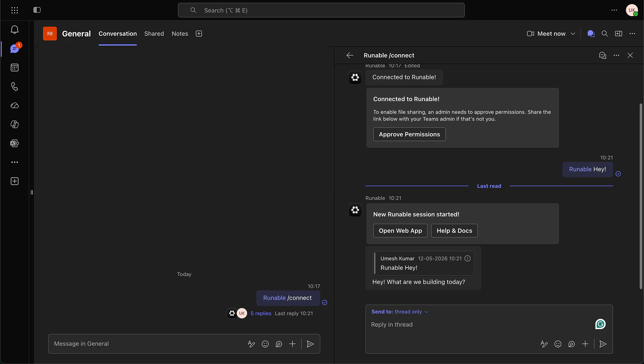Switch to Conversation tab
Screen dimensions: 644x364
[118, 34]
